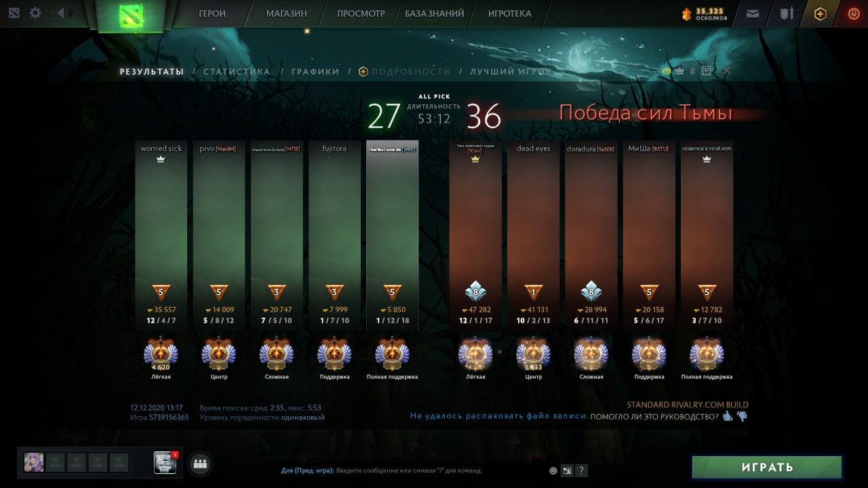The width and height of the screenshot is (868, 488).
Task: Click pivo's Центр rank medal
Action: [219, 354]
